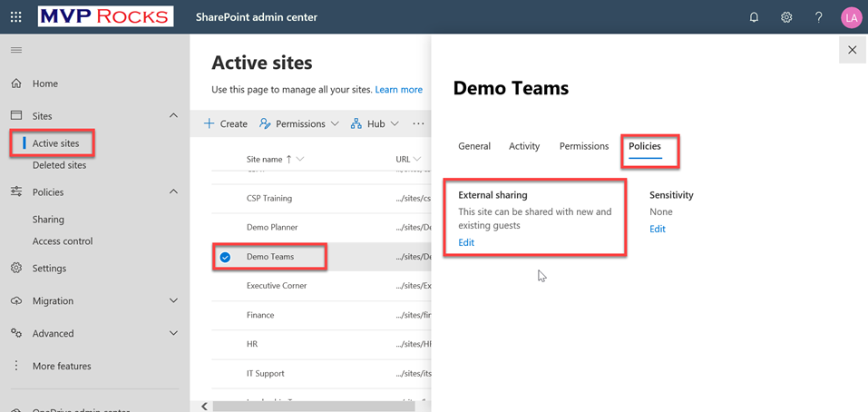868x412 pixels.
Task: Open Sharing under Policies
Action: point(48,220)
